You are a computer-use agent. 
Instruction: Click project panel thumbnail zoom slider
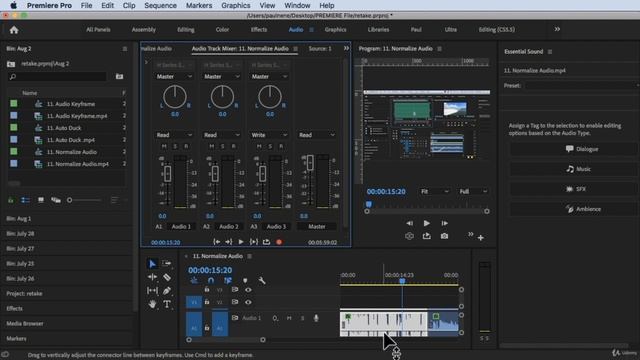[x=84, y=200]
